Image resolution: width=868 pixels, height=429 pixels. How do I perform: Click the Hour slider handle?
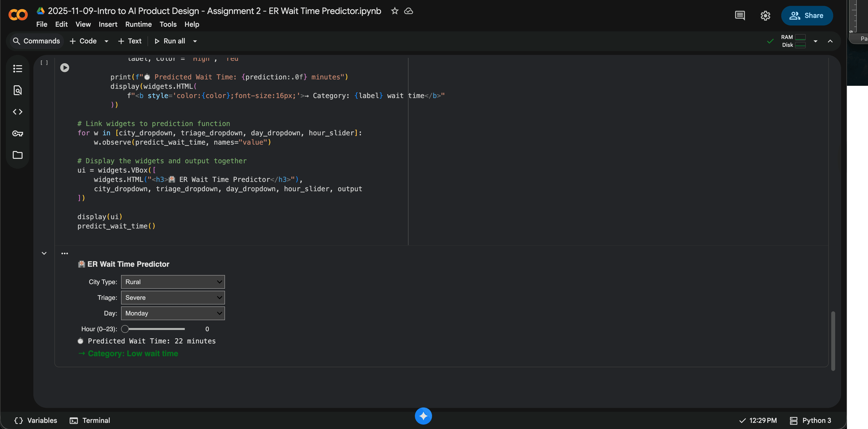tap(125, 329)
